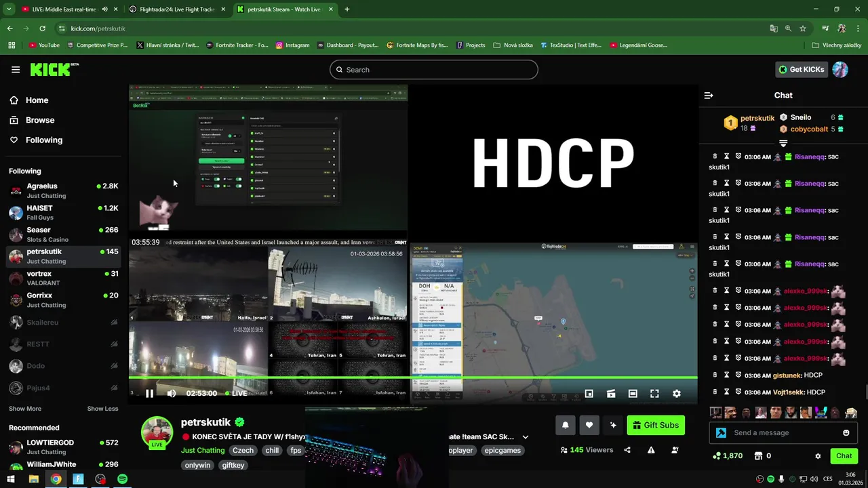868x488 pixels.
Task: Open Browse in sidebar
Action: [39, 120]
